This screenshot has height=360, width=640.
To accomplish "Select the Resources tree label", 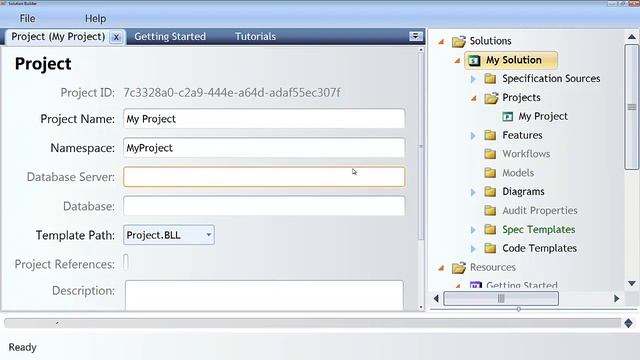I will (x=493, y=267).
